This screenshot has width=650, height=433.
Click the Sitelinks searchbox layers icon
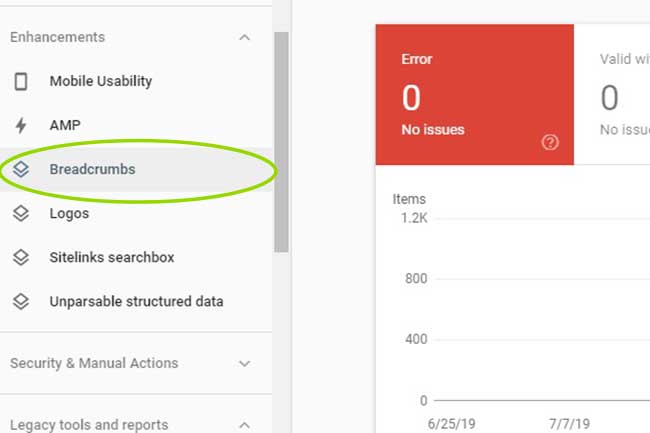(20, 257)
